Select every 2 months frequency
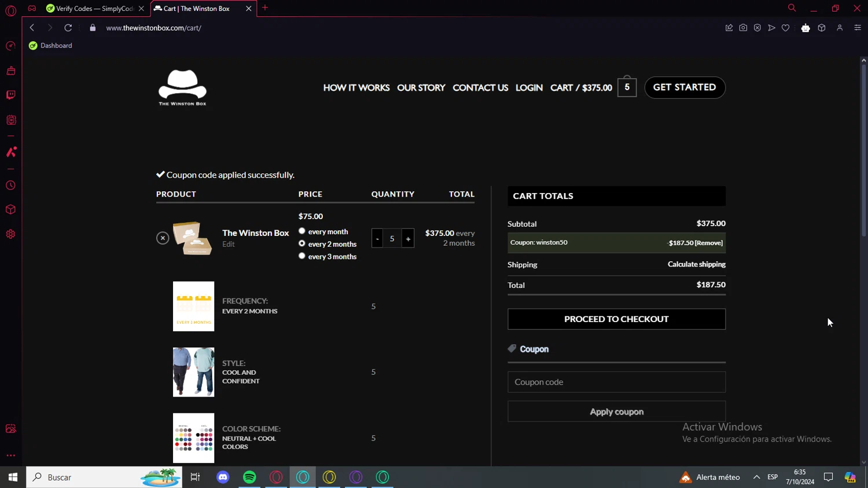This screenshot has width=868, height=488. point(301,243)
